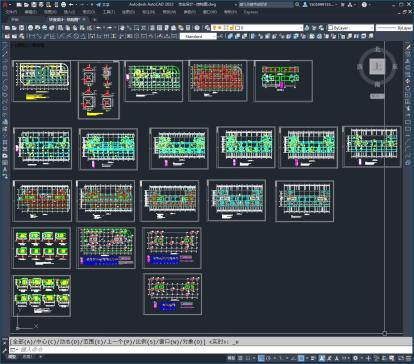
Task: Click the 南 direction on ViewCube
Action: [x=377, y=85]
